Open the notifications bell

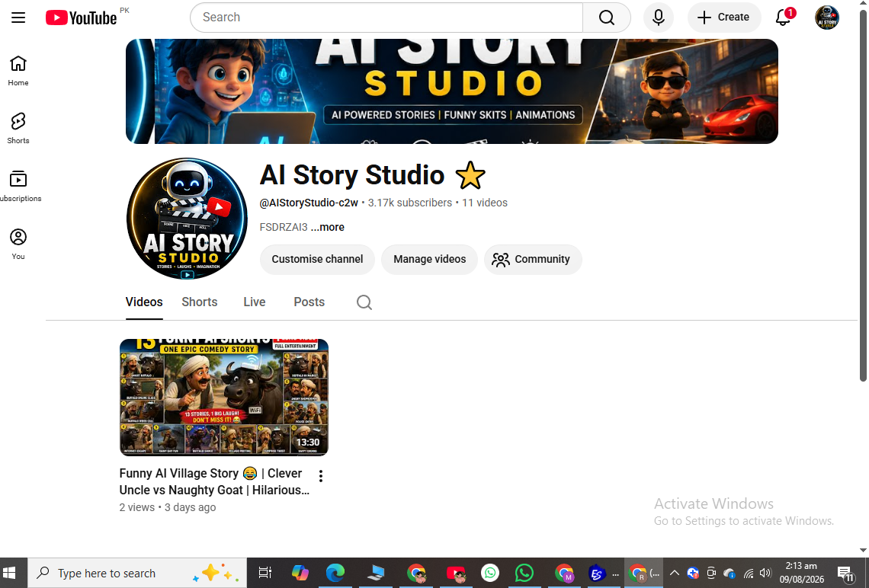point(783,18)
